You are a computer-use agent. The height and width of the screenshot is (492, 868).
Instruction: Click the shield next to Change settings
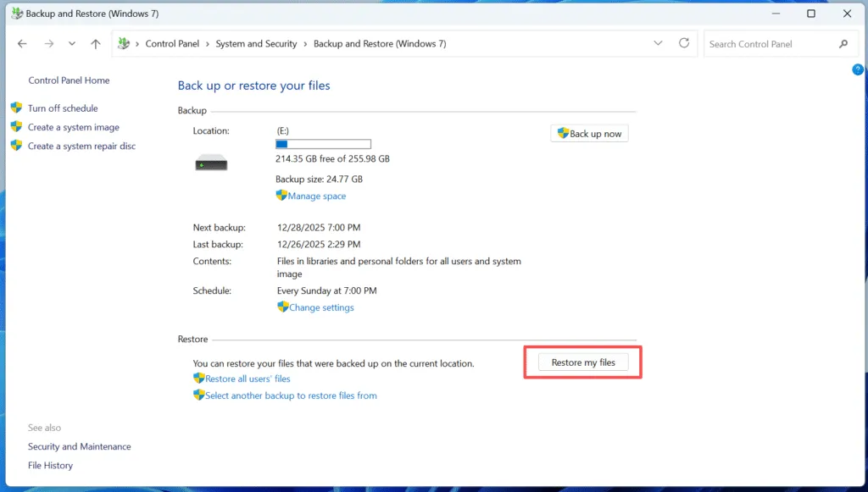tap(282, 307)
